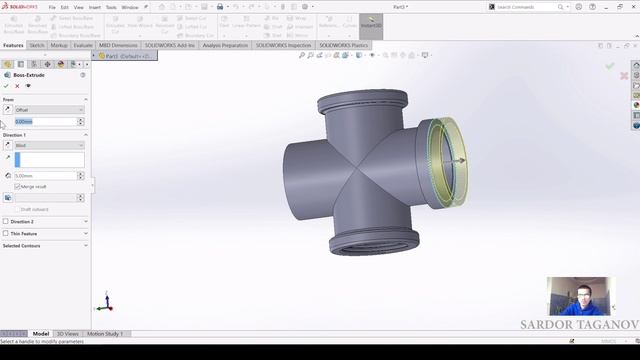Image resolution: width=640 pixels, height=360 pixels.
Task: Click the user login icon
Action: [x=579, y=7]
